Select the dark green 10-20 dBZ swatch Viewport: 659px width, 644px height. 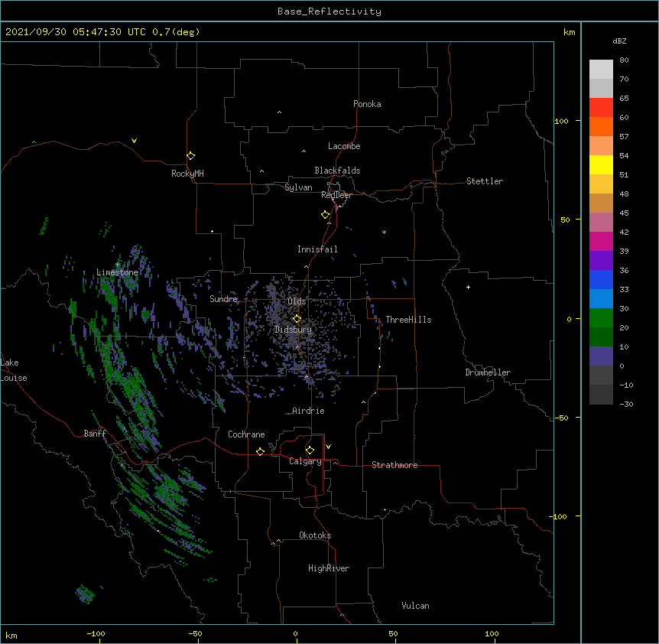coord(601,337)
